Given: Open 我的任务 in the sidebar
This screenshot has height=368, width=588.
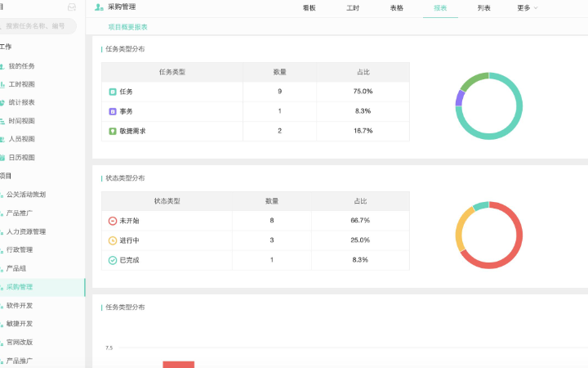Looking at the screenshot, I should (x=21, y=66).
